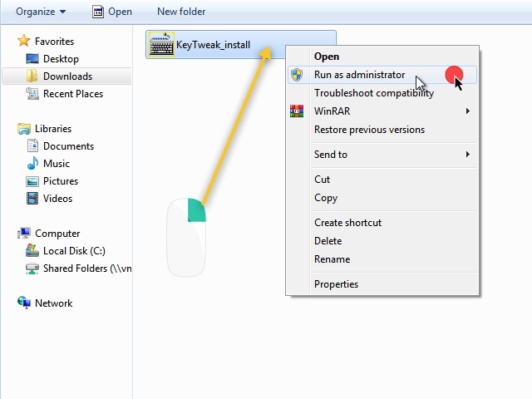The height and width of the screenshot is (399, 532).
Task: Click the New folder toolbar button
Action: [x=181, y=12]
